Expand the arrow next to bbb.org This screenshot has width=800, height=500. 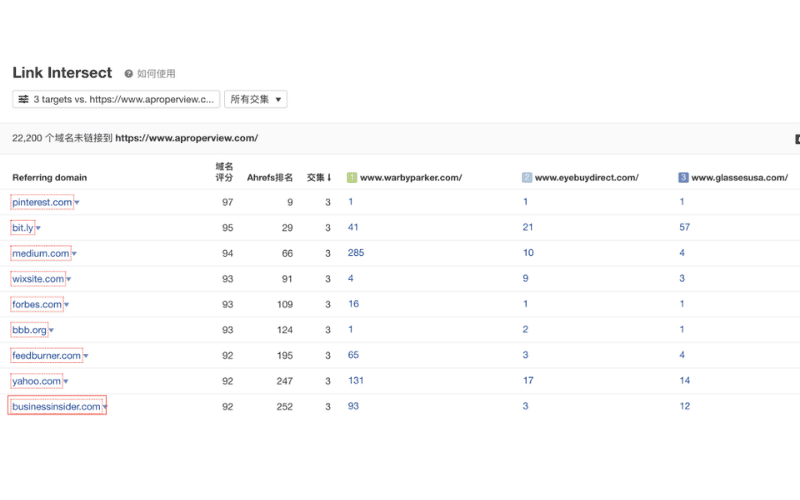pos(52,330)
